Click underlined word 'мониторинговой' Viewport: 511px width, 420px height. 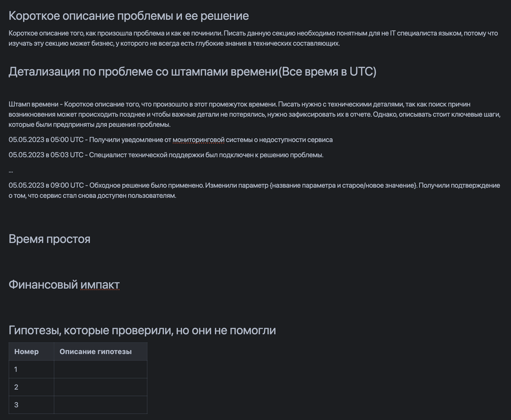(x=198, y=140)
